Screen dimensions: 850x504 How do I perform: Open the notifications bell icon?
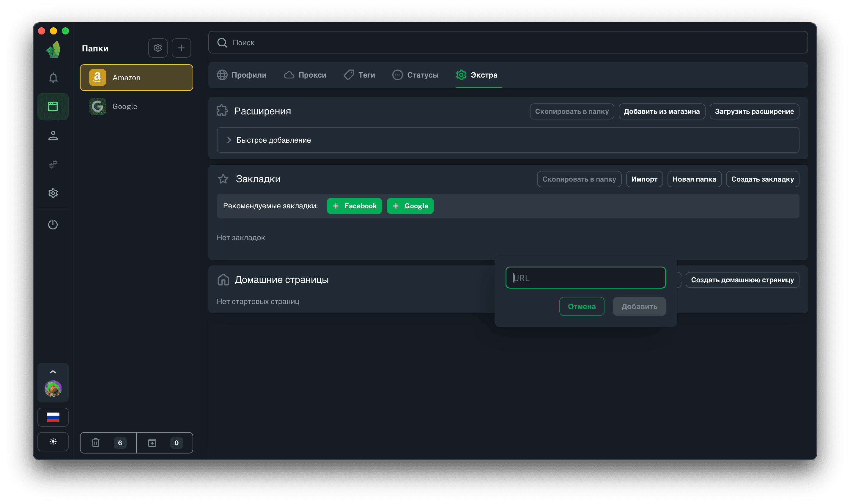53,78
